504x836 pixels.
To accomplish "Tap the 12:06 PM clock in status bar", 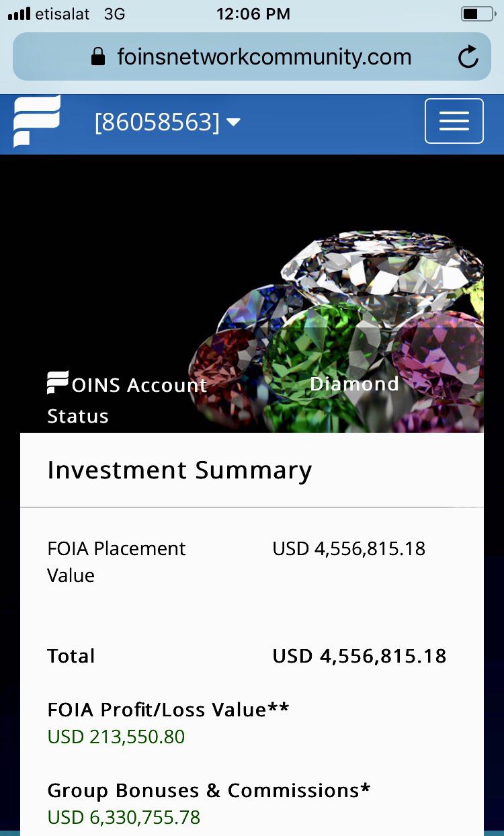I will (253, 14).
